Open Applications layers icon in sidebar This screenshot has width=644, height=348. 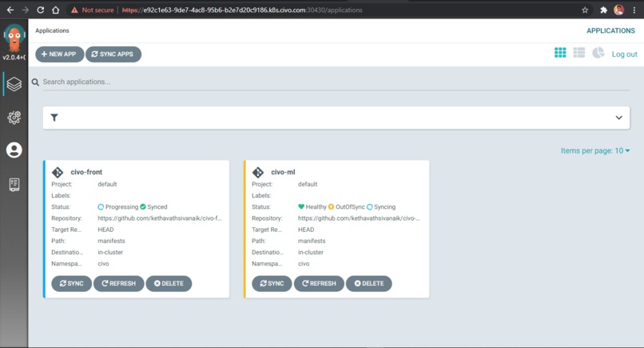click(x=14, y=84)
